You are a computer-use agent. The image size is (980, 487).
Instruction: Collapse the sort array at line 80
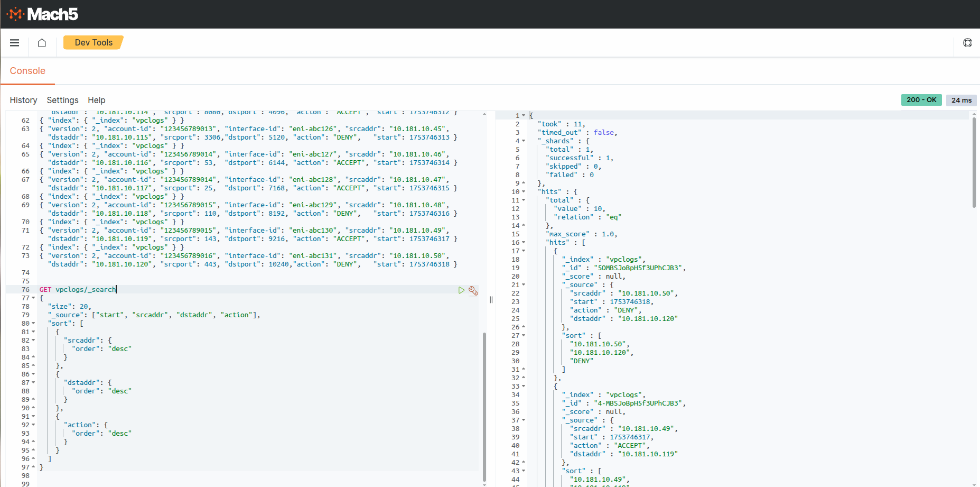pos(33,324)
